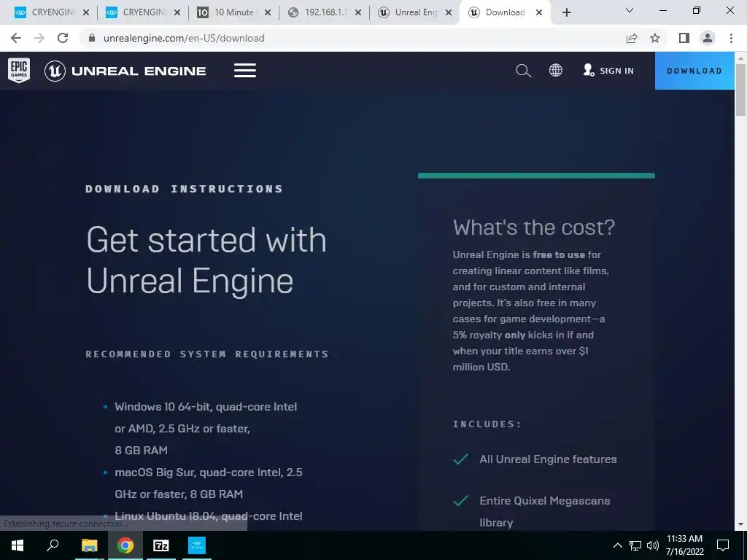
Task: Bookmark this page with star
Action: (655, 38)
